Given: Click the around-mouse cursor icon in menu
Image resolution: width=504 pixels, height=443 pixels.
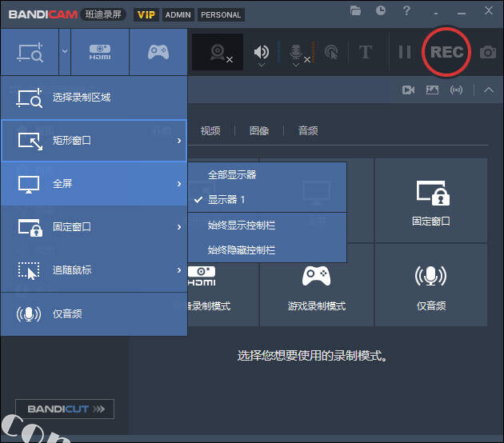Looking at the screenshot, I should click(29, 271).
